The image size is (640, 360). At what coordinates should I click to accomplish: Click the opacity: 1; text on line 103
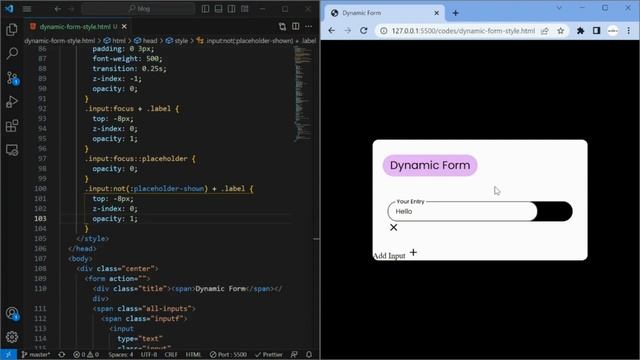click(115, 219)
